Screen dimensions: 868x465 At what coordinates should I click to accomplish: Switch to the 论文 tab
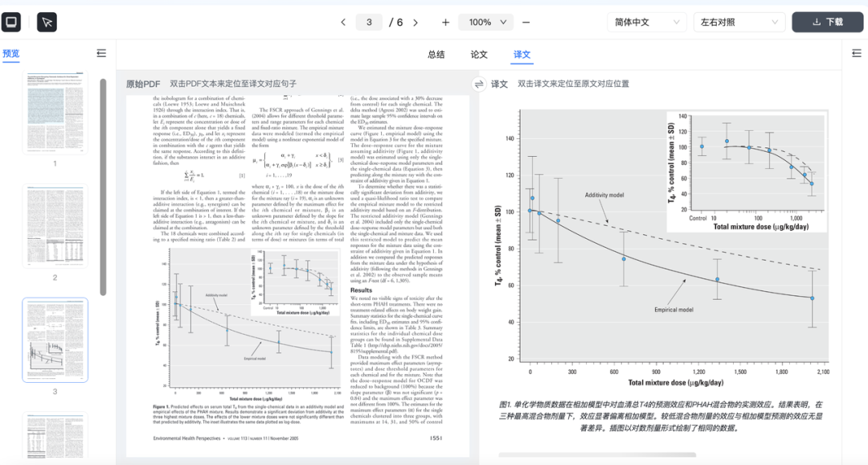479,55
